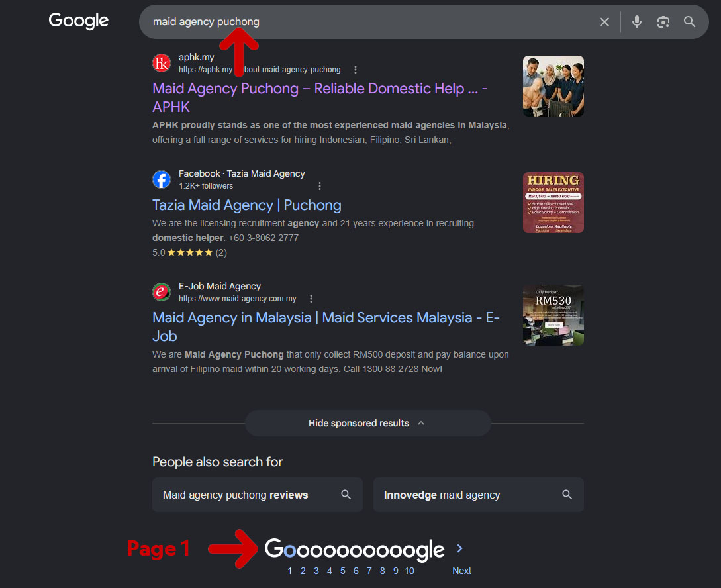Go to results page 5

[342, 571]
